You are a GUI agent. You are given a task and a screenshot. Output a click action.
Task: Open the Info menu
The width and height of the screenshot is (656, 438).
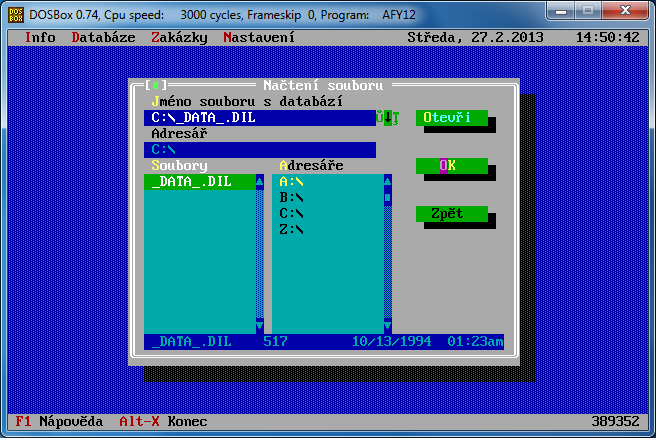coord(40,37)
